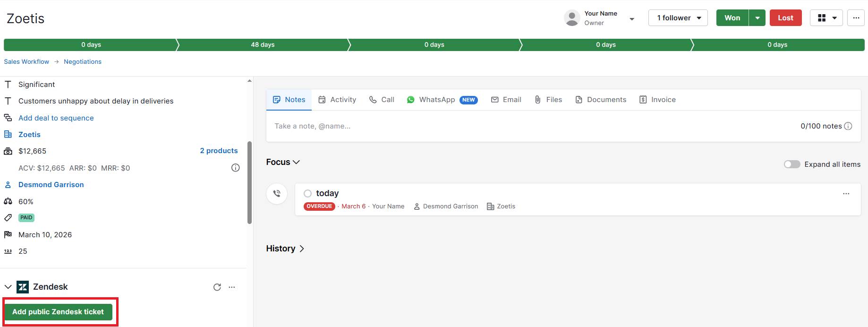868x327 pixels.
Task: Click the numeric field 123 icon
Action: pyautogui.click(x=8, y=251)
